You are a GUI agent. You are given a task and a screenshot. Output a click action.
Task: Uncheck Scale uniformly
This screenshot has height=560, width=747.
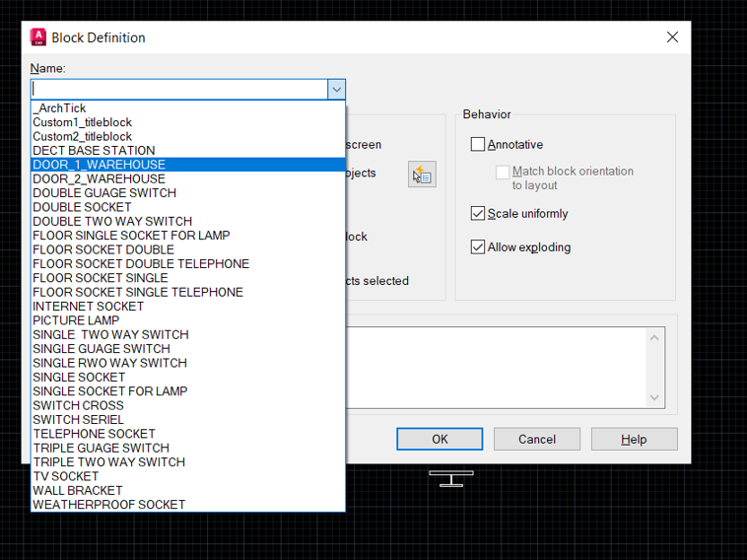[477, 213]
